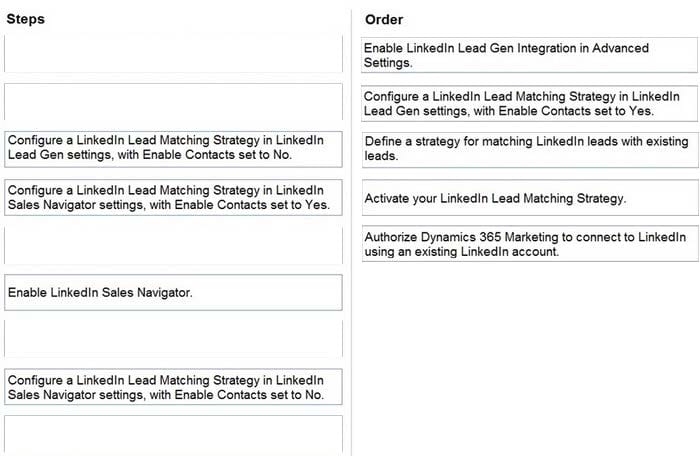Select the topmost empty slot under Steps
Viewport: 700px width, 456px height.
[x=173, y=53]
